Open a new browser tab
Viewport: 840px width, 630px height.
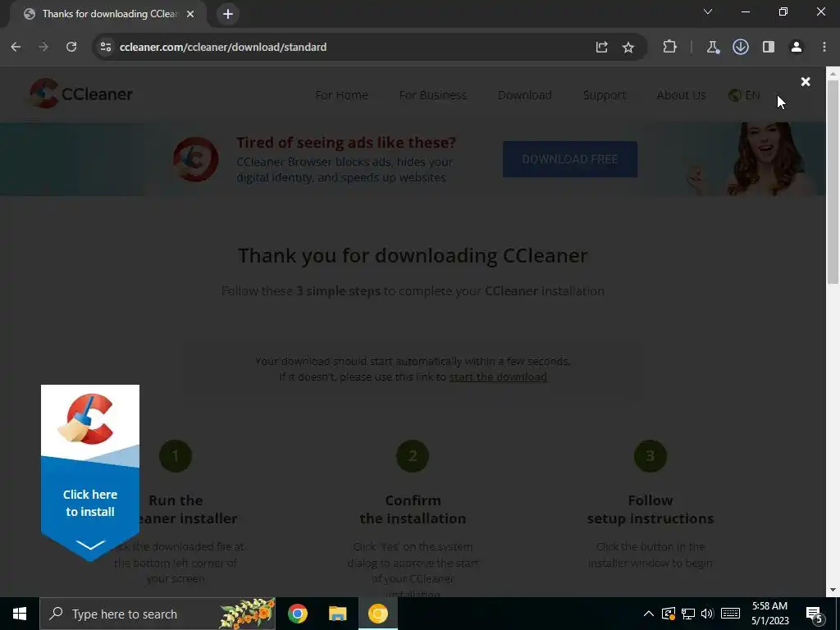(x=228, y=14)
